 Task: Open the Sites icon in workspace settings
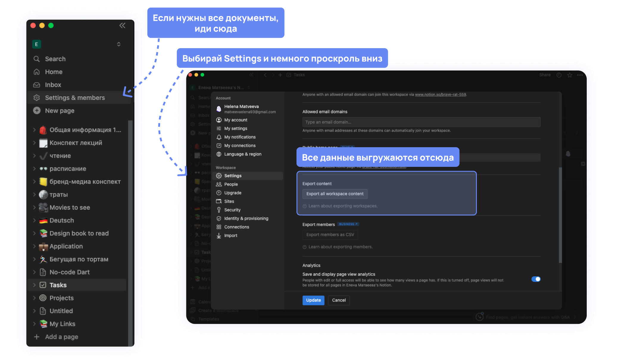(x=219, y=201)
